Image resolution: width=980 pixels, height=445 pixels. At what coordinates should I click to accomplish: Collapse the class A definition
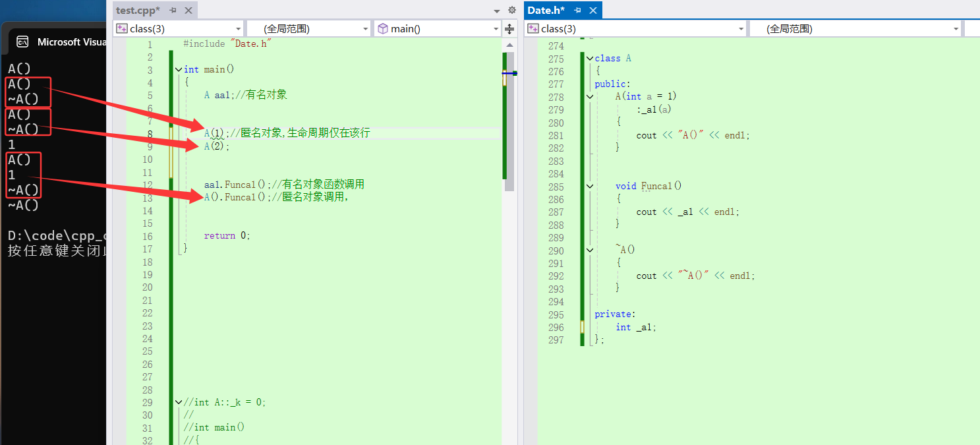pos(590,59)
